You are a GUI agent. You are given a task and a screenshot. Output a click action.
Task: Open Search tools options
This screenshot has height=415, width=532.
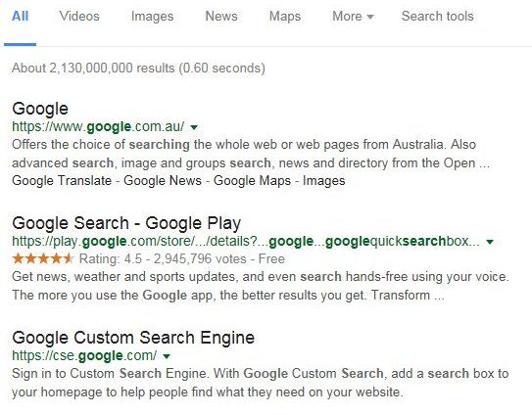[x=437, y=16]
